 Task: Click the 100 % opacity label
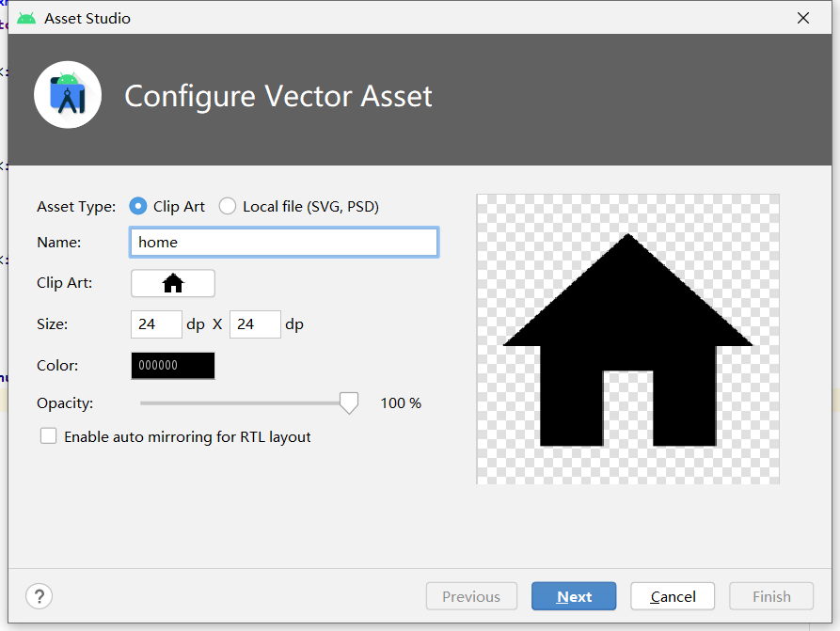pos(400,402)
